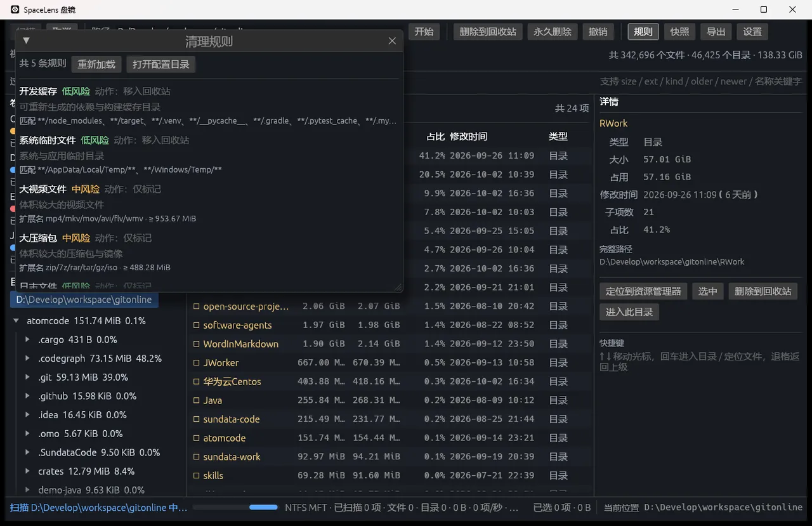Open the 规则 toolbar tab
The width and height of the screenshot is (812, 526).
[x=643, y=32]
